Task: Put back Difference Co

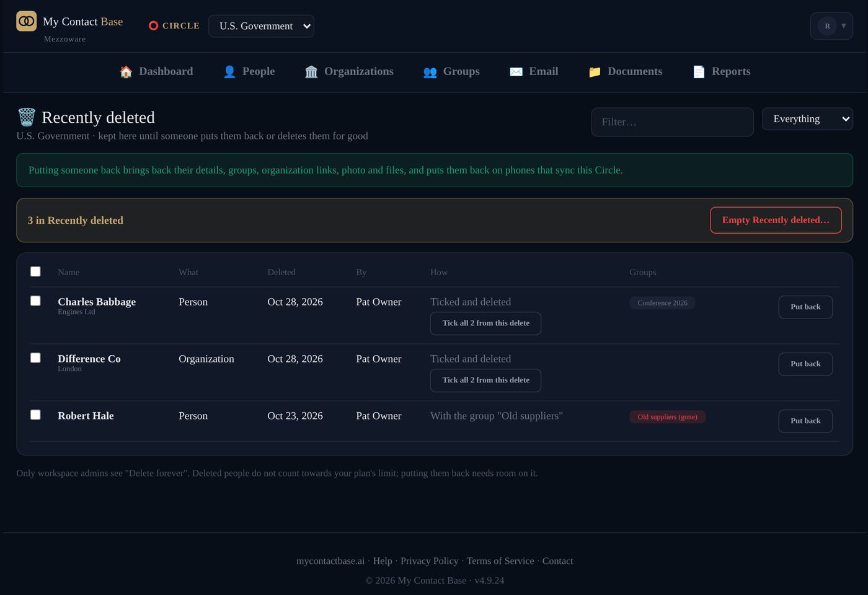Action: click(x=805, y=364)
